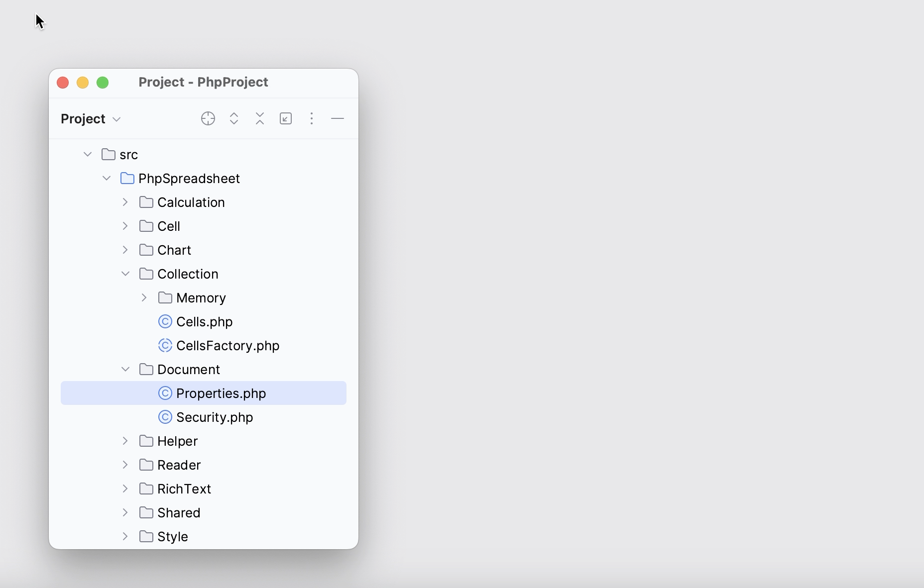Open the Project view dropdown
Screen dimensions: 924x588
click(x=91, y=119)
